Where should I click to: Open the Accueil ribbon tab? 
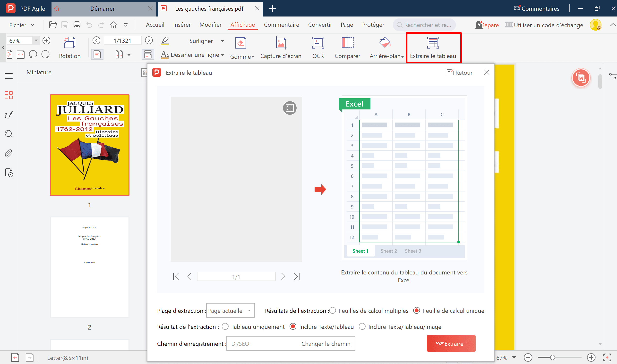pos(155,25)
